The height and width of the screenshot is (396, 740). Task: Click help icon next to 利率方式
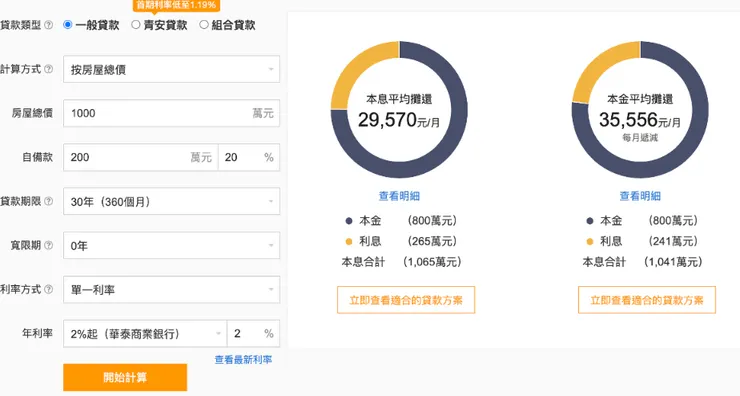coord(48,289)
